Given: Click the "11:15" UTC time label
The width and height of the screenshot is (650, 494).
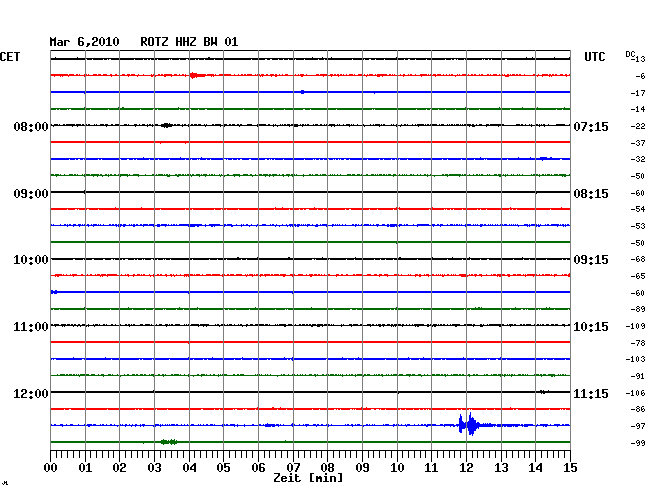Looking at the screenshot, I should pos(591,393).
